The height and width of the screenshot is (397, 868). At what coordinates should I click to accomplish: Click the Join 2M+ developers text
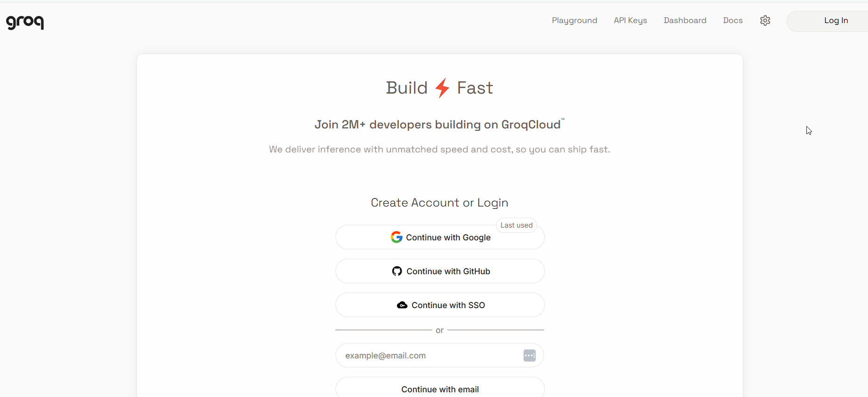click(439, 124)
